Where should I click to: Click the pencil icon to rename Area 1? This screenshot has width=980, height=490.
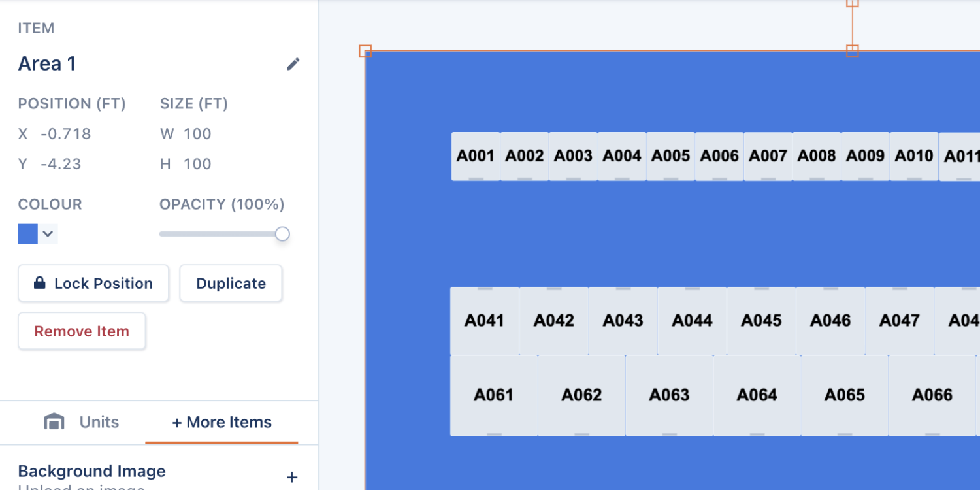coord(293,64)
